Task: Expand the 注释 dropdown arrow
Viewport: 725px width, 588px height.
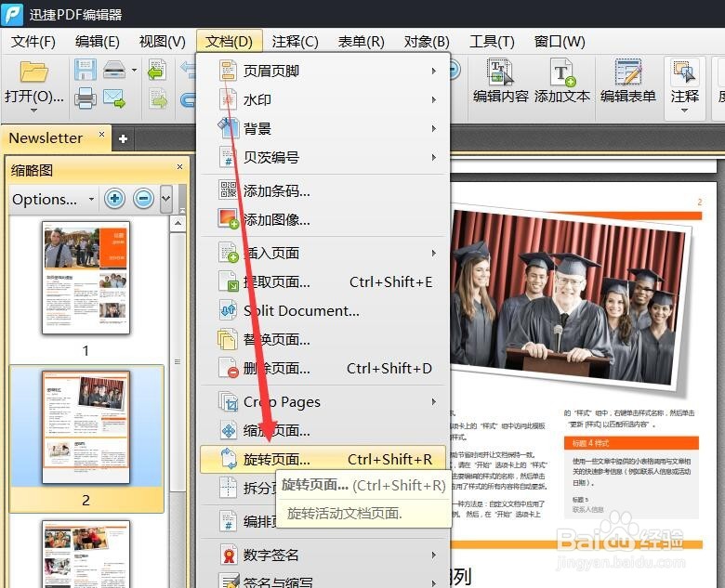Action: coord(684,111)
